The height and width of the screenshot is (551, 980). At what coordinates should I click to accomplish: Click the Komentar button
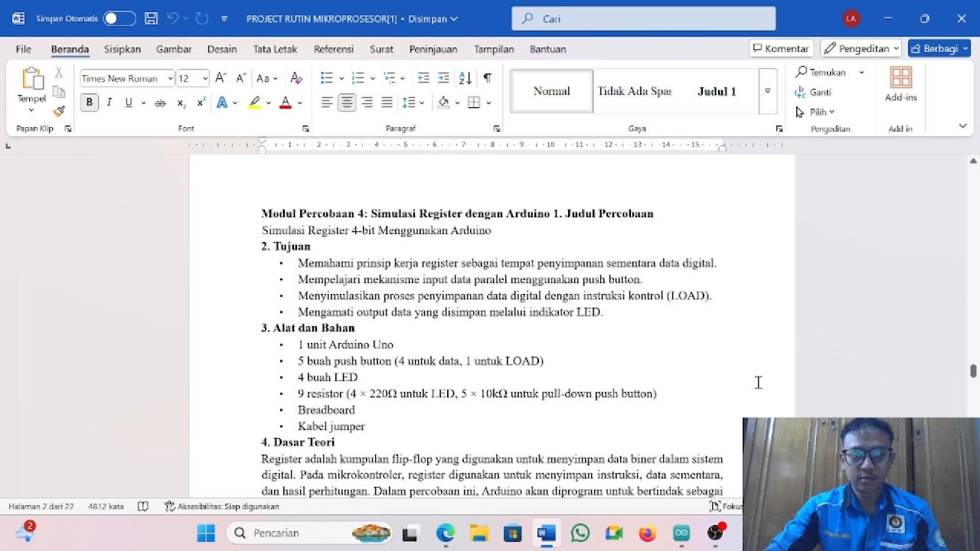point(781,48)
